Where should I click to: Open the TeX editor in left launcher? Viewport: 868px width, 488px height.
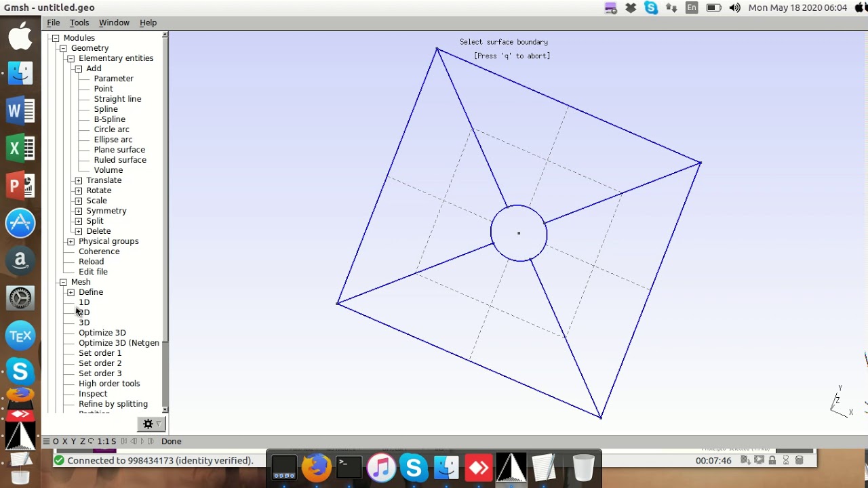coord(20,335)
